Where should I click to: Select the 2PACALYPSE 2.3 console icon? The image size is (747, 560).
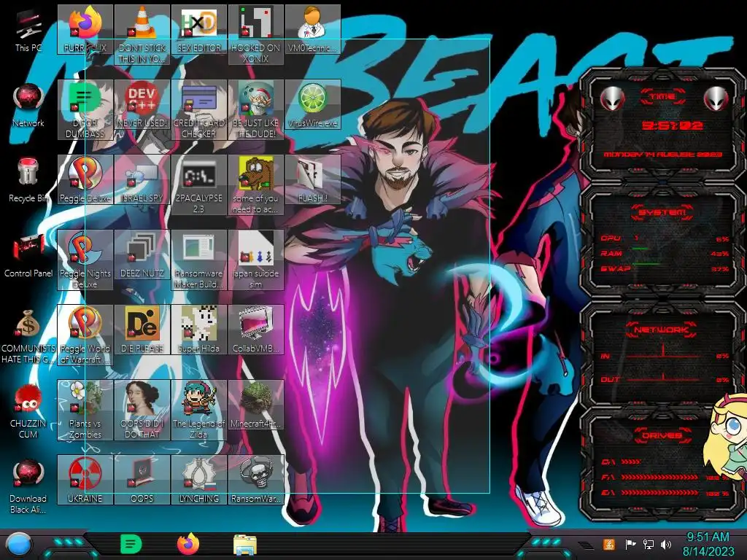tap(199, 184)
